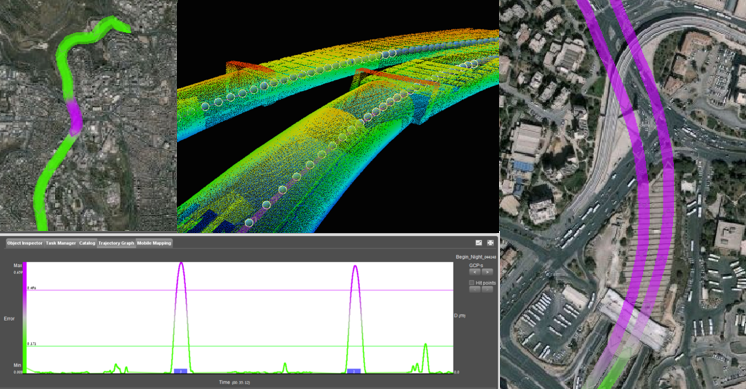Switch to the Object Inspector tab
746x389 pixels.
click(25, 243)
